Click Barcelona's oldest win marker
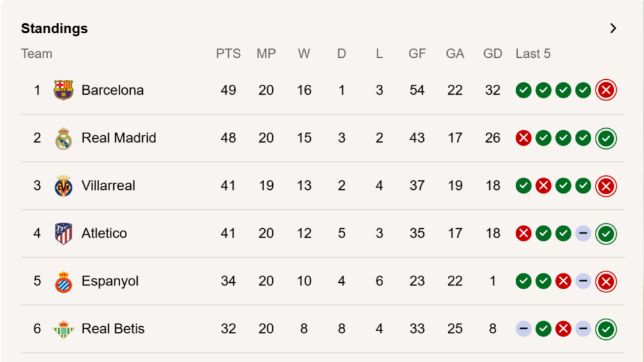Screen dimensions: 644x362 tap(524, 90)
